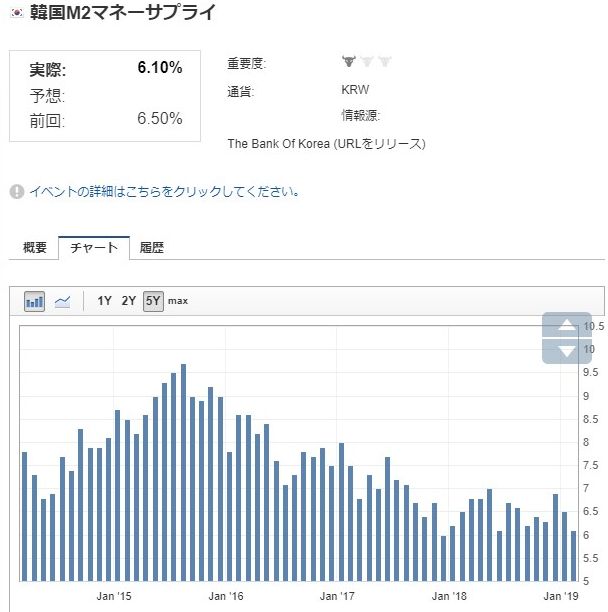Select the 2Y chart range

click(129, 301)
